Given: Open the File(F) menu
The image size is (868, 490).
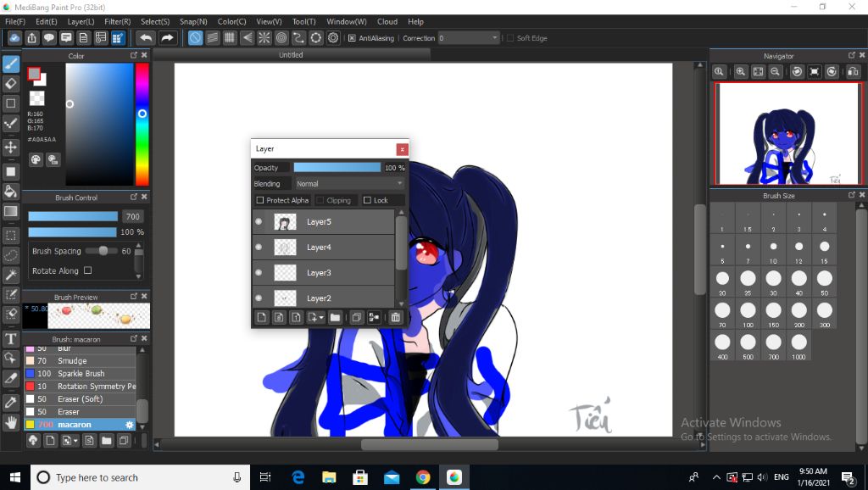Looking at the screenshot, I should [x=15, y=21].
